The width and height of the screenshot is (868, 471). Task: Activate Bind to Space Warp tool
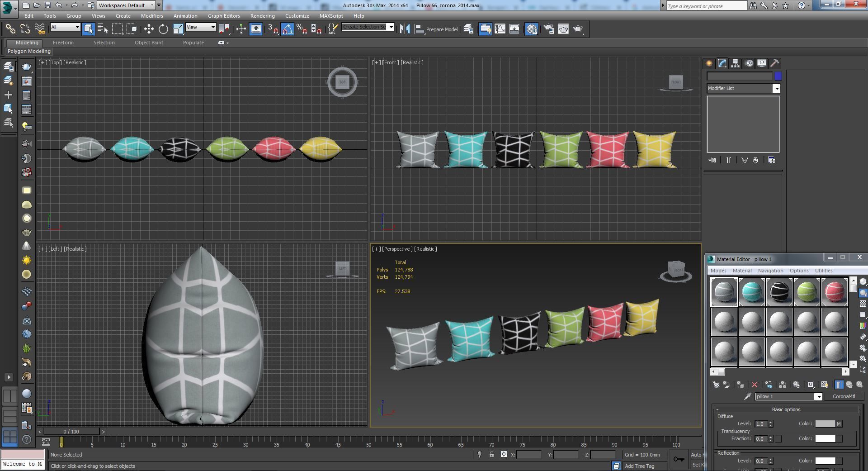[40, 29]
